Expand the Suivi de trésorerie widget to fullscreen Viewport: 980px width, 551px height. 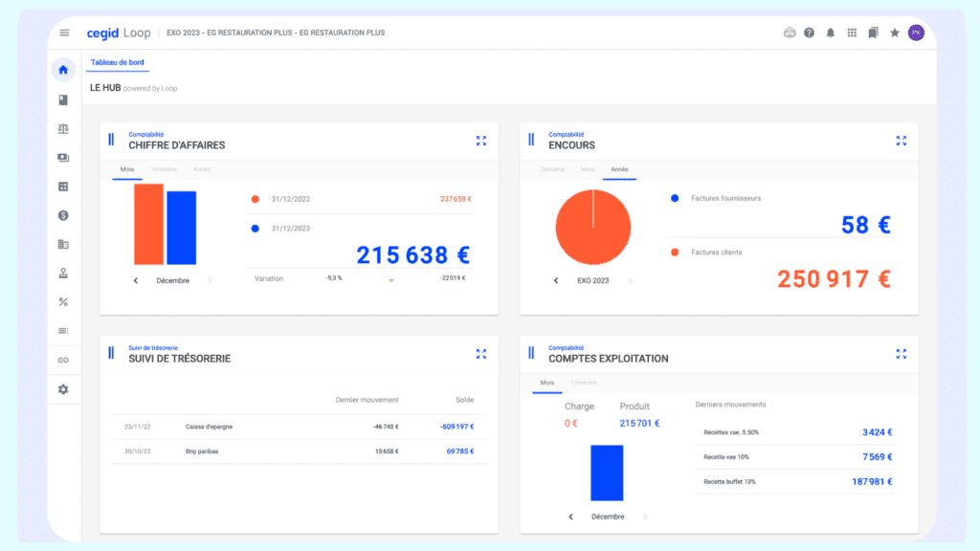click(x=481, y=354)
